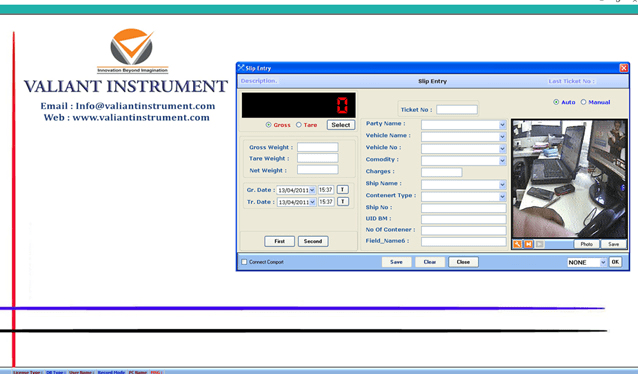Click the orange camera settings wrench icon
Image resolution: width=638 pixels, height=374 pixels.
517,244
